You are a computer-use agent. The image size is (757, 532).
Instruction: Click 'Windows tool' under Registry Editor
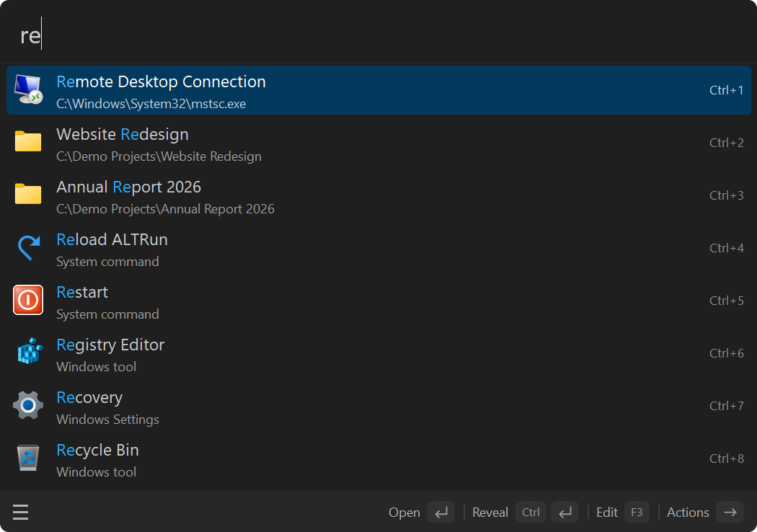click(96, 367)
